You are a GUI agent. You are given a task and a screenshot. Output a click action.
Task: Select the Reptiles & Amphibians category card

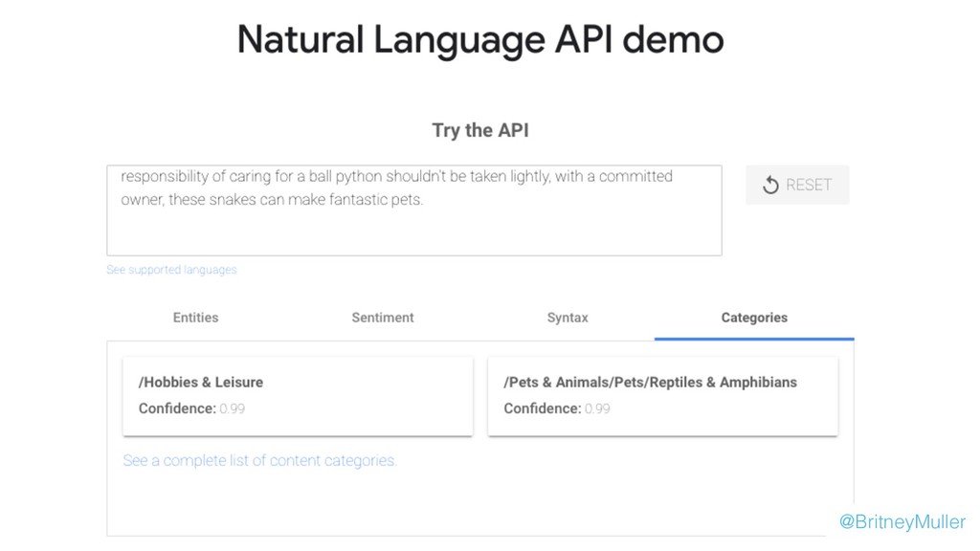[x=662, y=396]
